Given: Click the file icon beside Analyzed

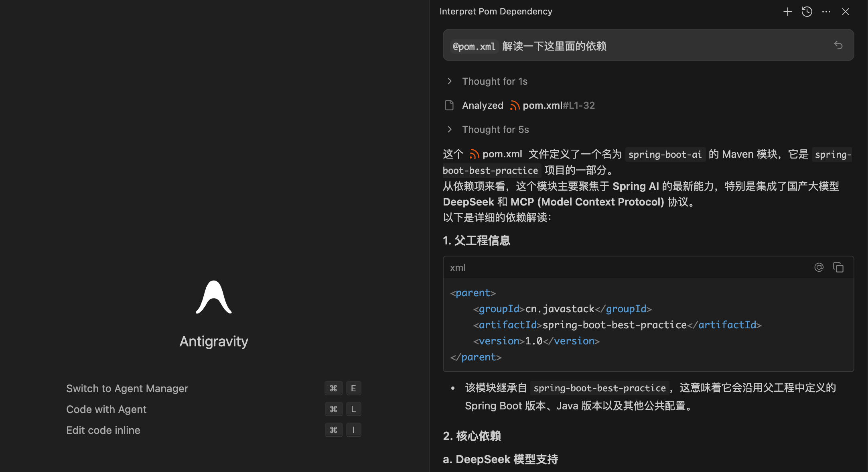Looking at the screenshot, I should pyautogui.click(x=449, y=105).
